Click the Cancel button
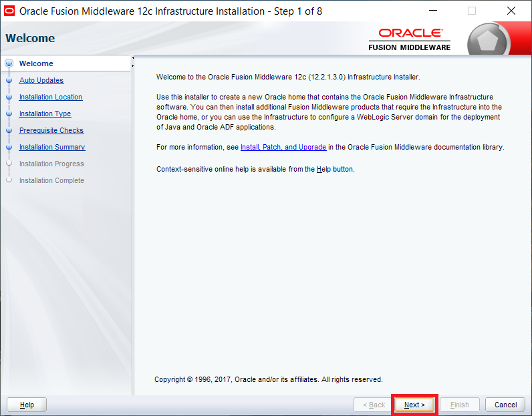 pos(505,405)
